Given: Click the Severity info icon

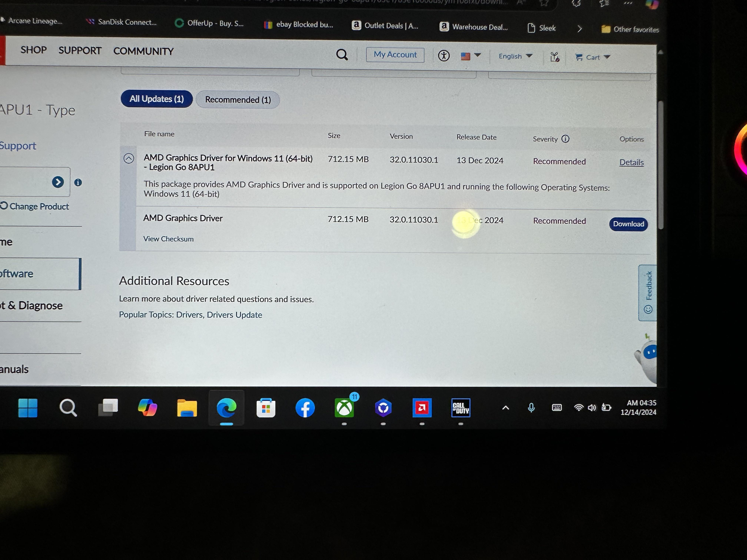Looking at the screenshot, I should 565,139.
